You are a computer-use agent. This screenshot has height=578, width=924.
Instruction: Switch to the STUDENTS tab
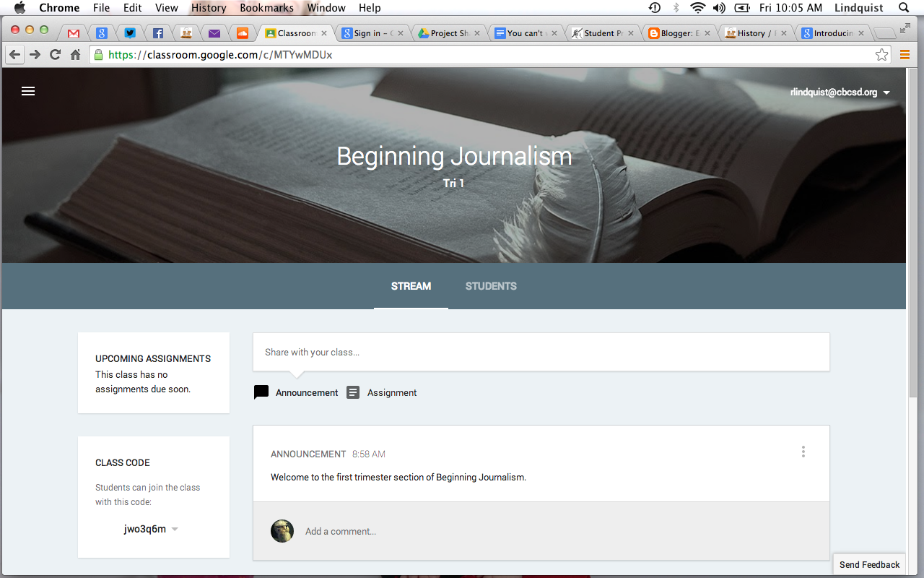[491, 286]
